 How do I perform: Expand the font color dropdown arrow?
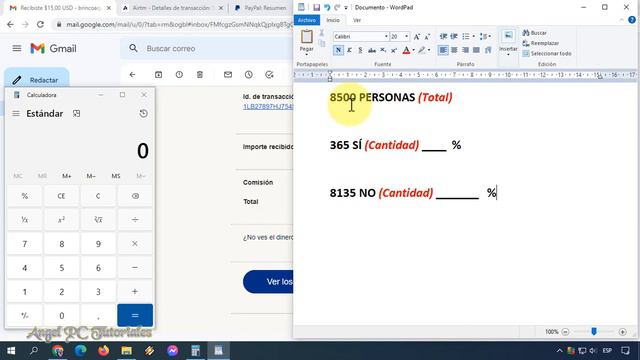coord(413,50)
